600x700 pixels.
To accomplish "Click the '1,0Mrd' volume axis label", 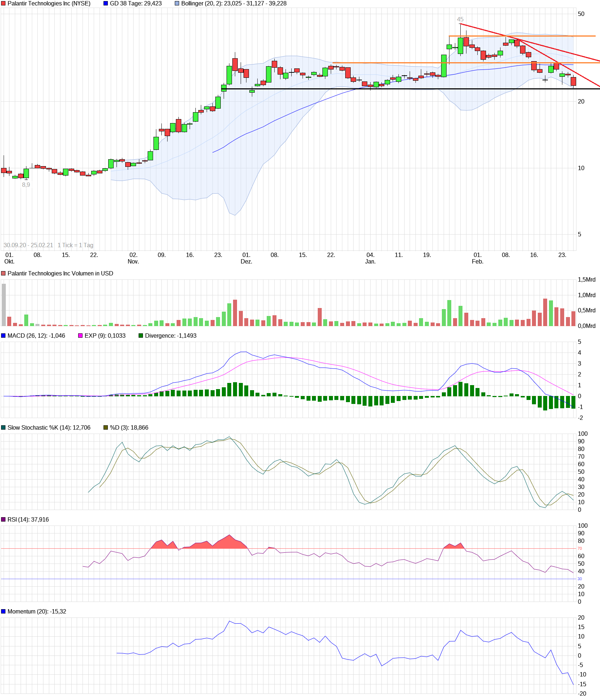I will [x=587, y=295].
